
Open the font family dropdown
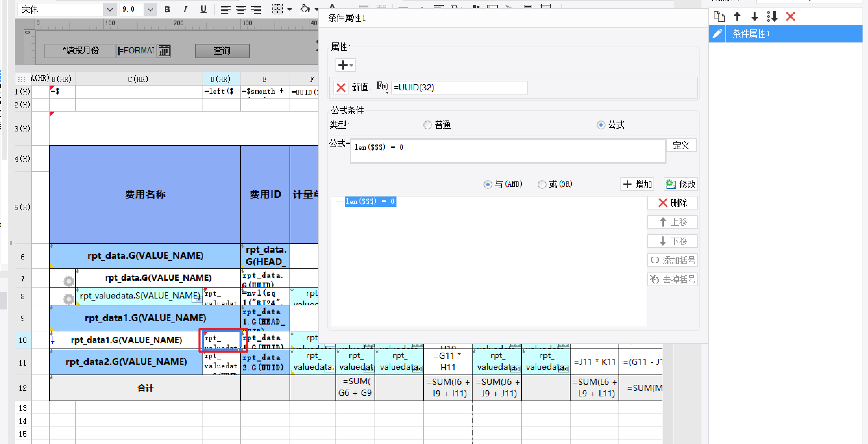point(110,10)
